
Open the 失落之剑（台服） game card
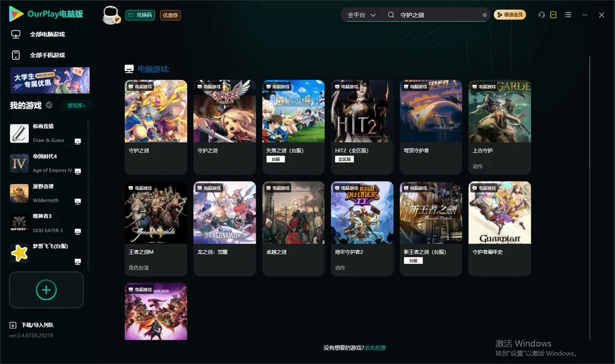pos(293,127)
